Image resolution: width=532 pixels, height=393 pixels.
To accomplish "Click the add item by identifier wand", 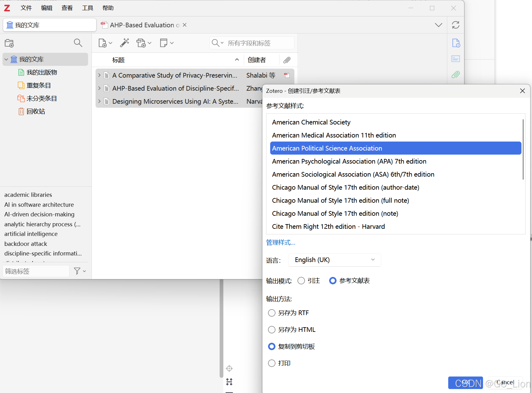I will pyautogui.click(x=125, y=43).
